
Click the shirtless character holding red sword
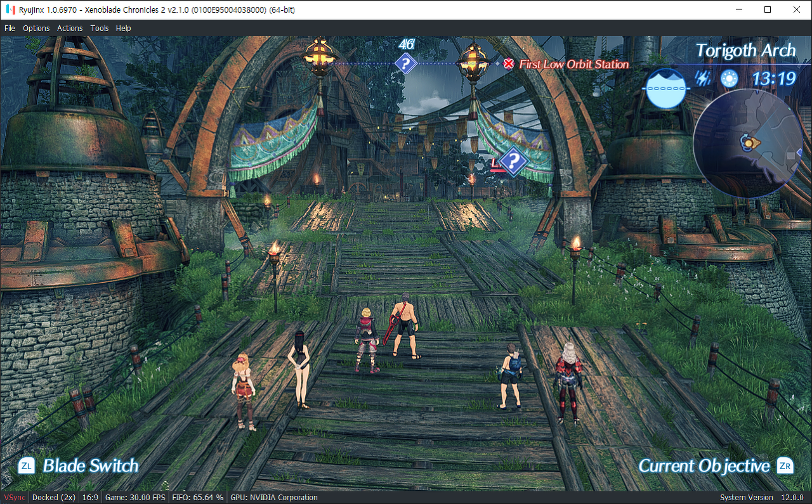pos(404,326)
